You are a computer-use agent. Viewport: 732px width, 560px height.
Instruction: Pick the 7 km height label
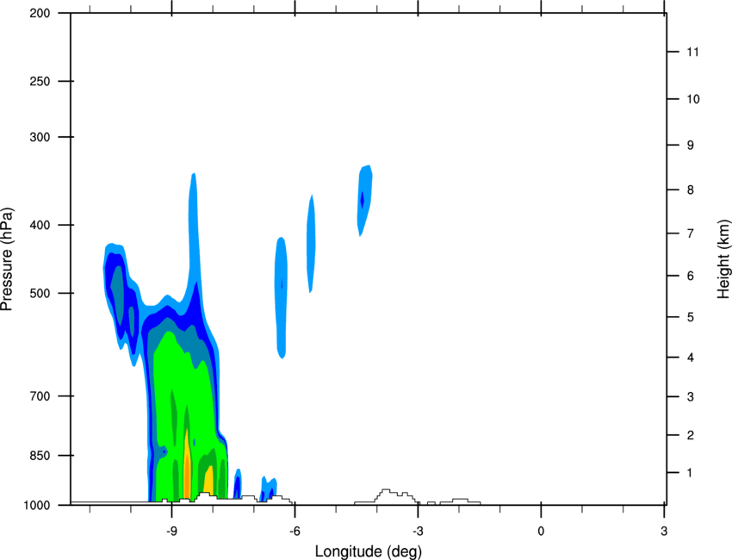click(x=690, y=233)
